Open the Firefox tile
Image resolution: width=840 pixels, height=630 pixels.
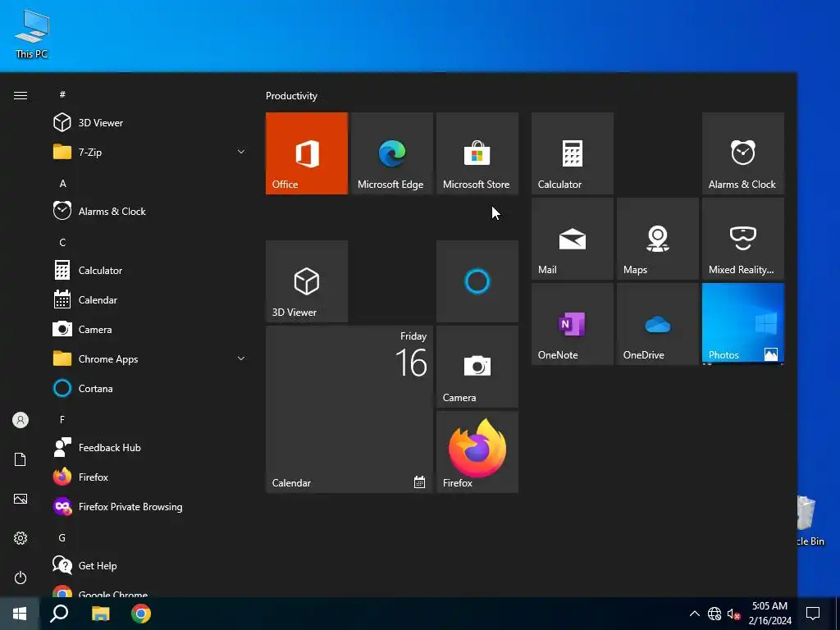[x=477, y=452]
